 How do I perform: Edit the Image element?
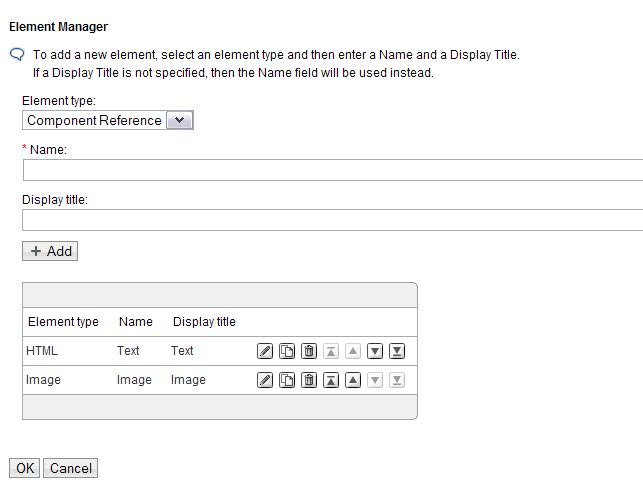click(265, 380)
